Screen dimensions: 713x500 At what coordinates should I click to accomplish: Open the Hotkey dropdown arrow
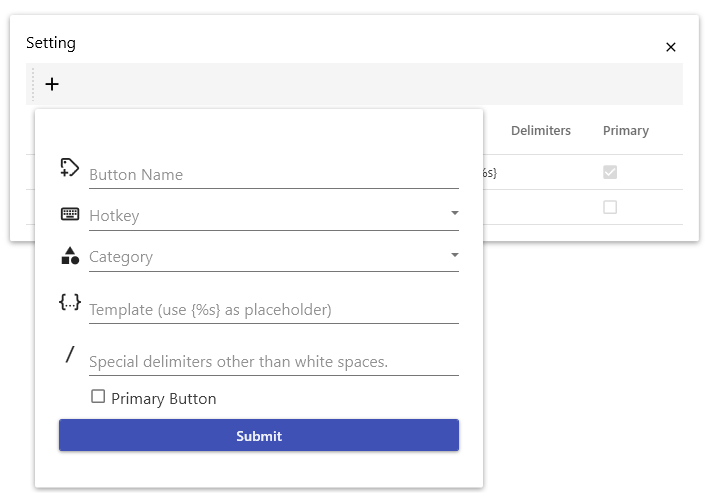tap(454, 213)
